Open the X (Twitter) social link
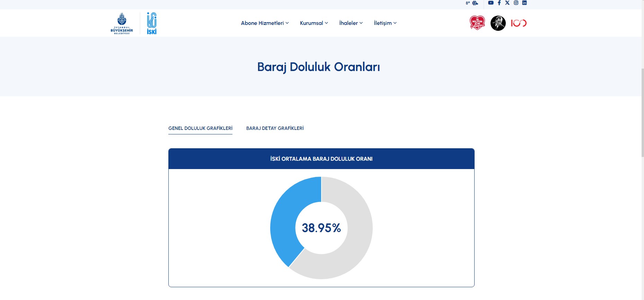This screenshot has width=644, height=300. [507, 3]
